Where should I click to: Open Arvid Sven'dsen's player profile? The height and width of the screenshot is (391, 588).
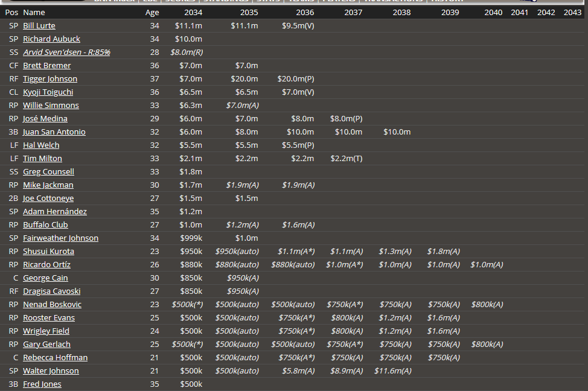(x=66, y=52)
